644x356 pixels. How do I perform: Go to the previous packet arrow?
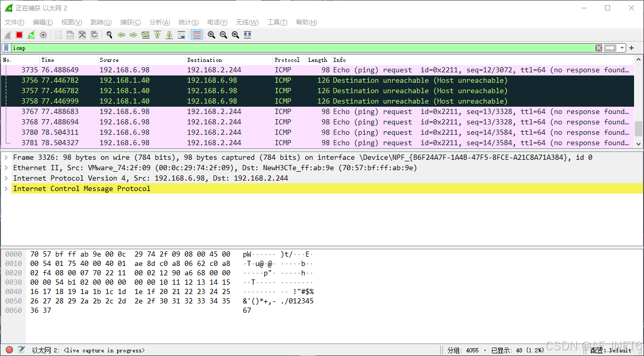tap(121, 35)
